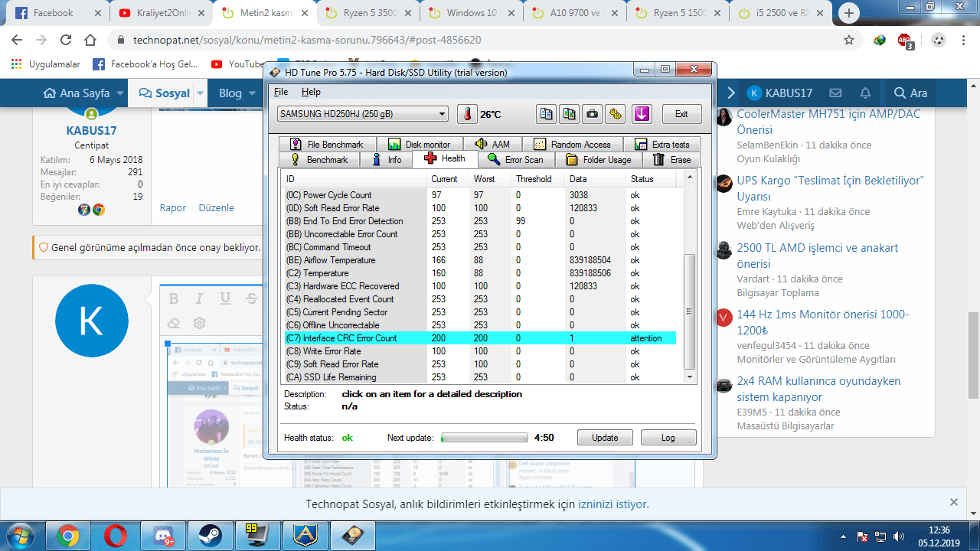This screenshot has width=980, height=551.
Task: Open a new Chrome tab
Action: pos(849,13)
